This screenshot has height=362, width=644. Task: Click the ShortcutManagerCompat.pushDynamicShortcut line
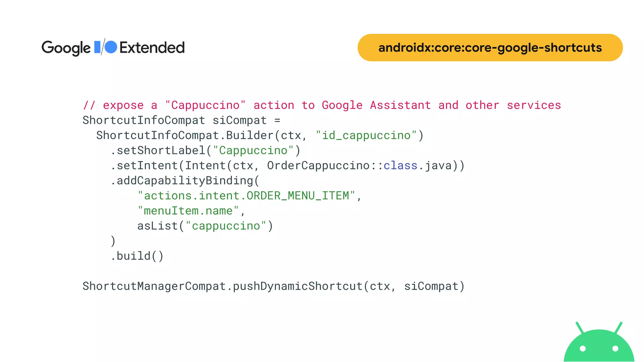(274, 286)
